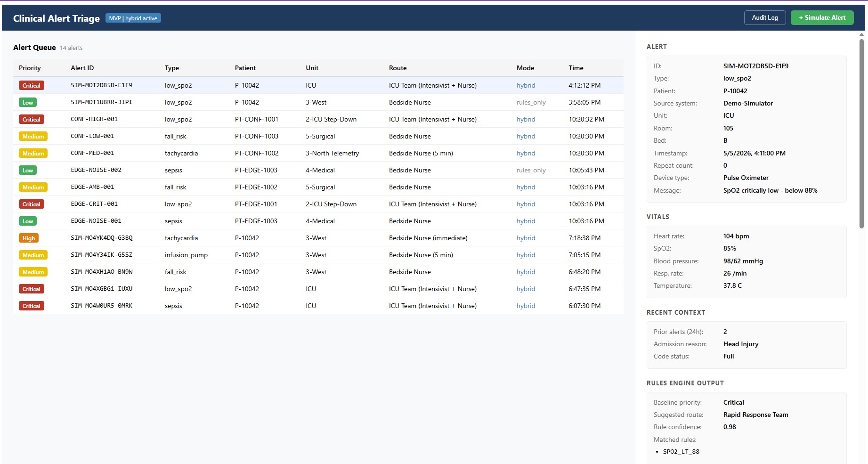Image resolution: width=868 pixels, height=464 pixels.
Task: Click the MVP hybrid active badge
Action: (x=133, y=18)
